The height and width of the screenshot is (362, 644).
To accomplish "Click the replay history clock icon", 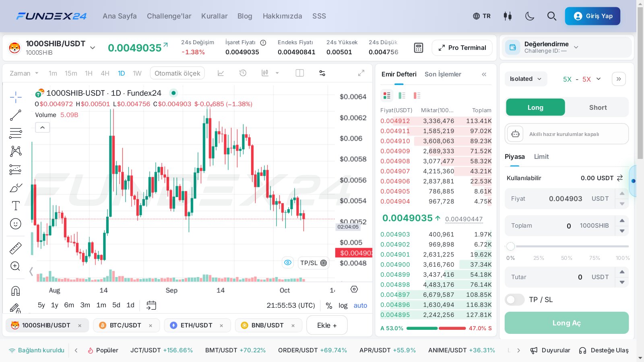I will (x=243, y=73).
